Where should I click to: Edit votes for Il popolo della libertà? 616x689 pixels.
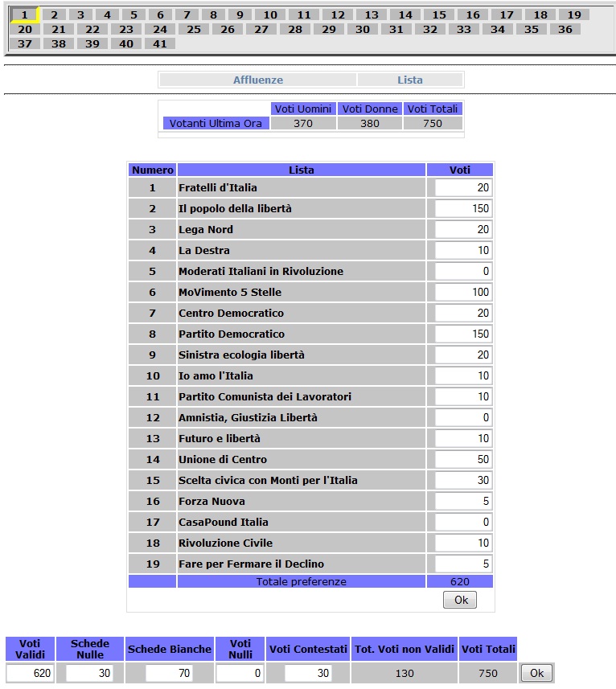[x=463, y=208]
